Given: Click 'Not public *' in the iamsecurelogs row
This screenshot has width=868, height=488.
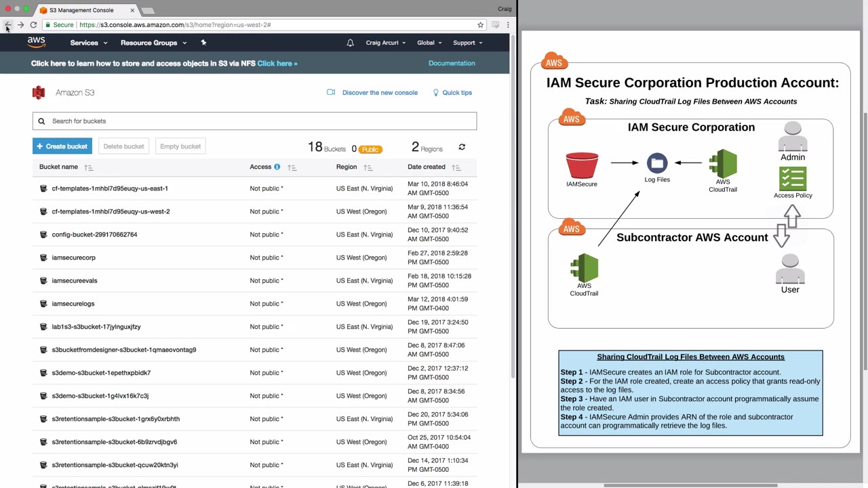Looking at the screenshot, I should [x=267, y=304].
